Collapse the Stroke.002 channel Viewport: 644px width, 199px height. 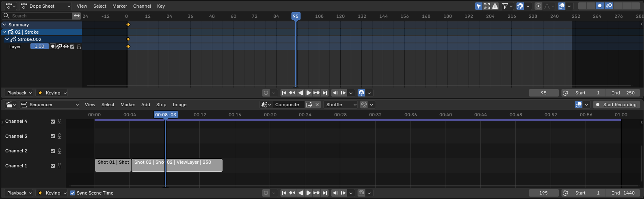[x=7, y=39]
